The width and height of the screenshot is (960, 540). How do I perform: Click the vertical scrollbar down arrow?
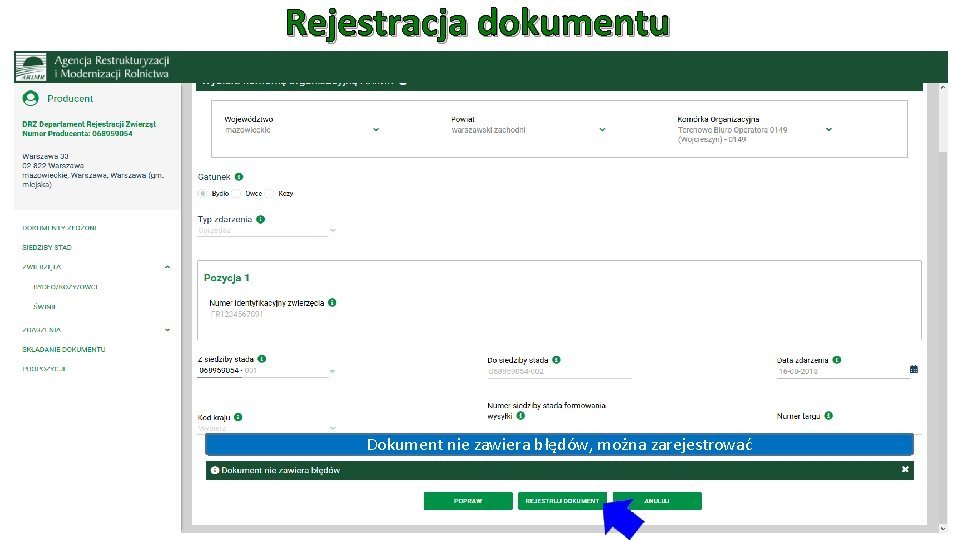coord(942,528)
